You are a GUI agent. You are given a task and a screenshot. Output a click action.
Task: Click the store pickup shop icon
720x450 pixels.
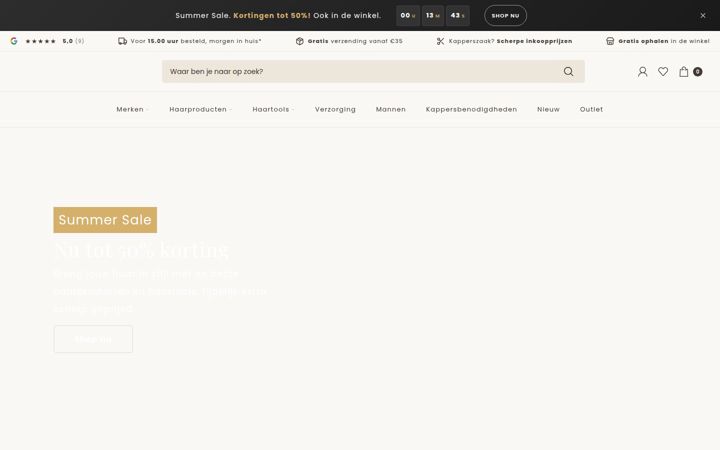[610, 41]
